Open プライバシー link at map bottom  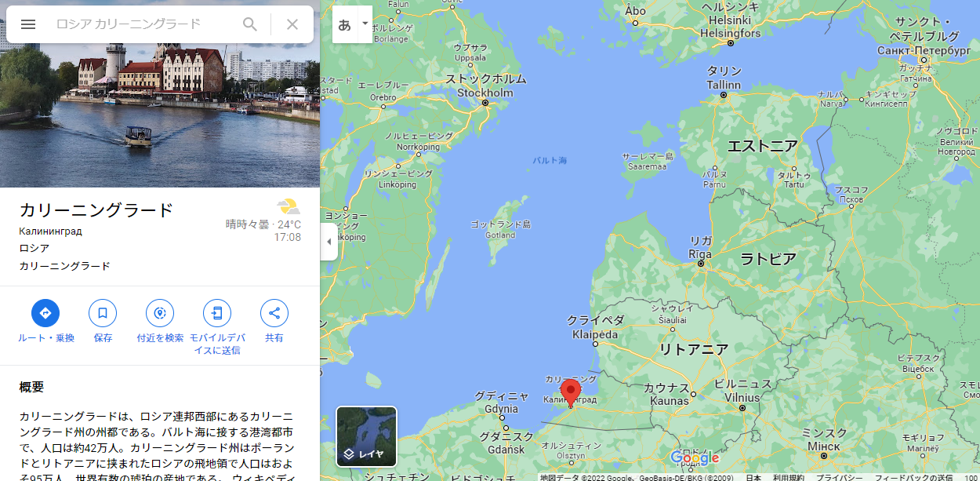pyautogui.click(x=840, y=477)
